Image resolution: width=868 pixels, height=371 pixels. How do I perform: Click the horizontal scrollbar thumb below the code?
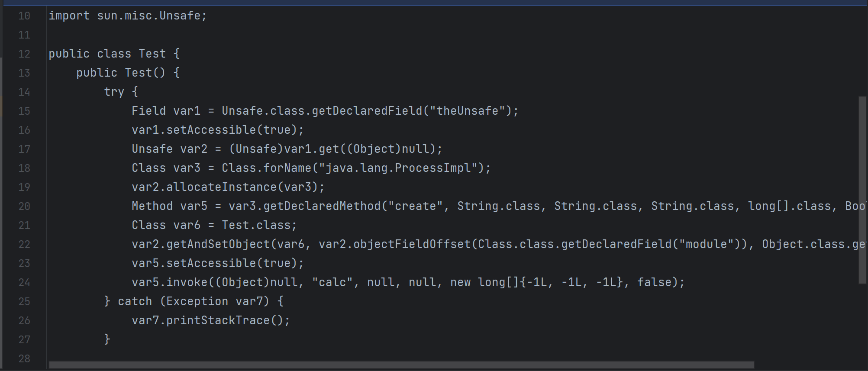(401, 365)
